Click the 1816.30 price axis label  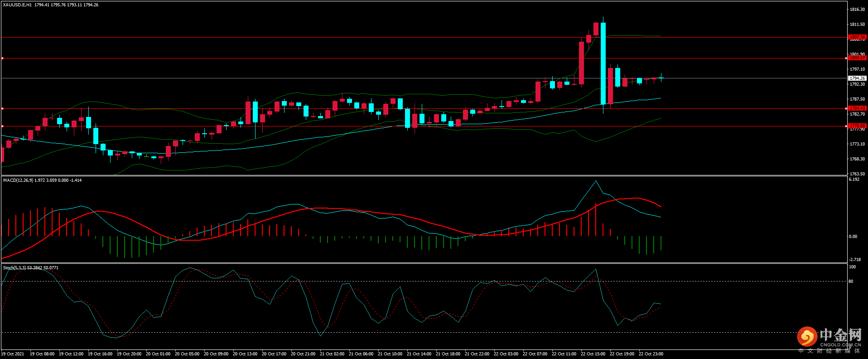pyautogui.click(x=857, y=9)
